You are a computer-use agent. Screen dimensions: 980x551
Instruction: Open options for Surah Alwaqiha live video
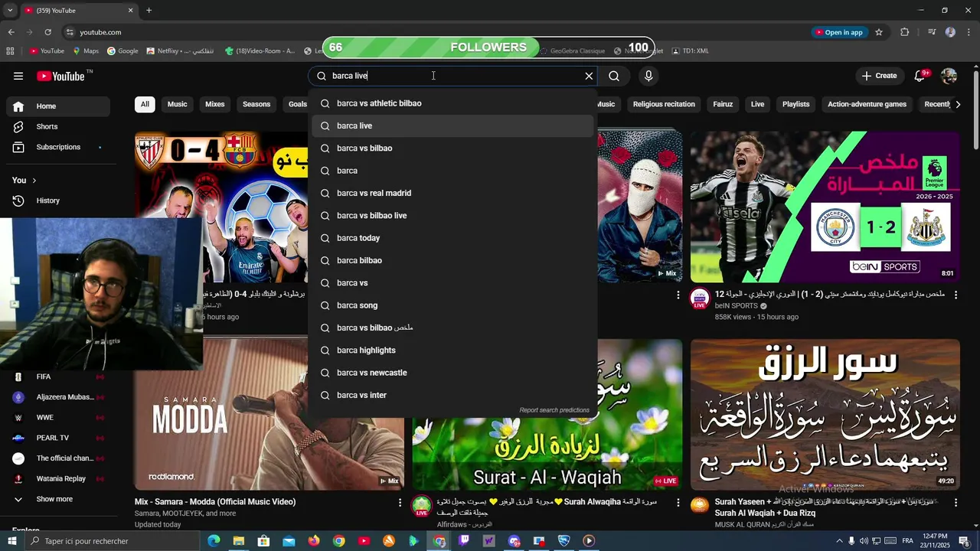pos(678,503)
